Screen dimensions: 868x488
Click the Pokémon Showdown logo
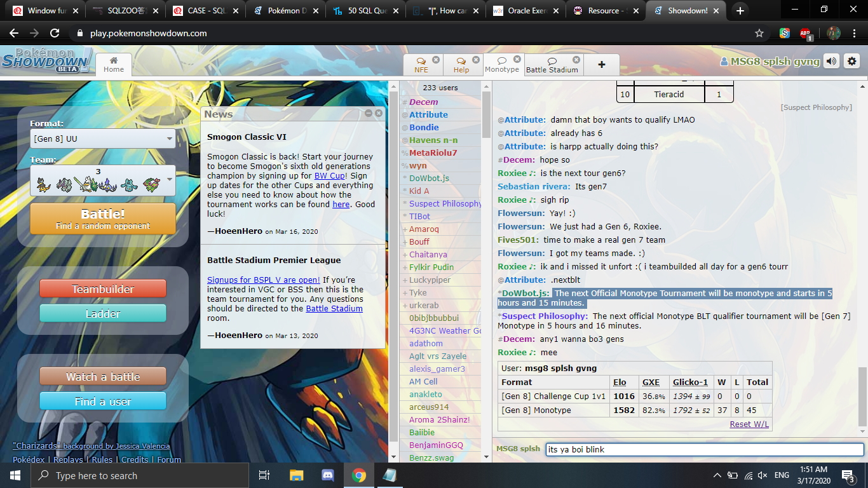coord(47,60)
